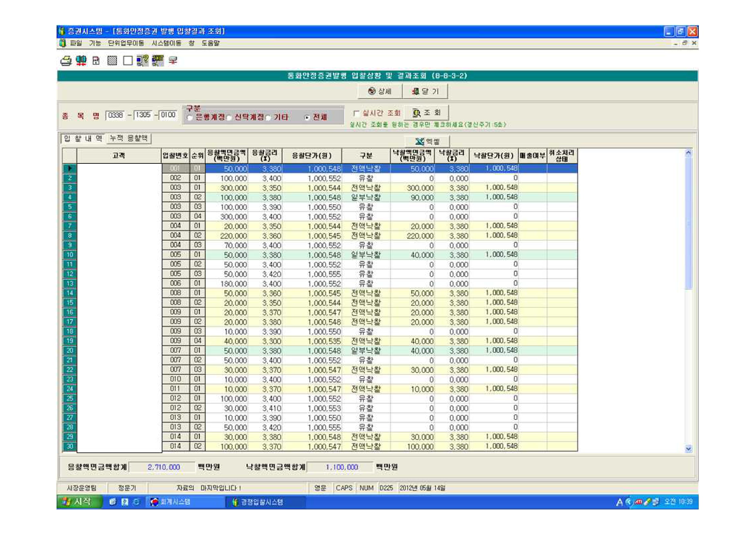Export the table using 엑셀 button
Screen dimensions: 756x535
pyautogui.click(x=427, y=142)
